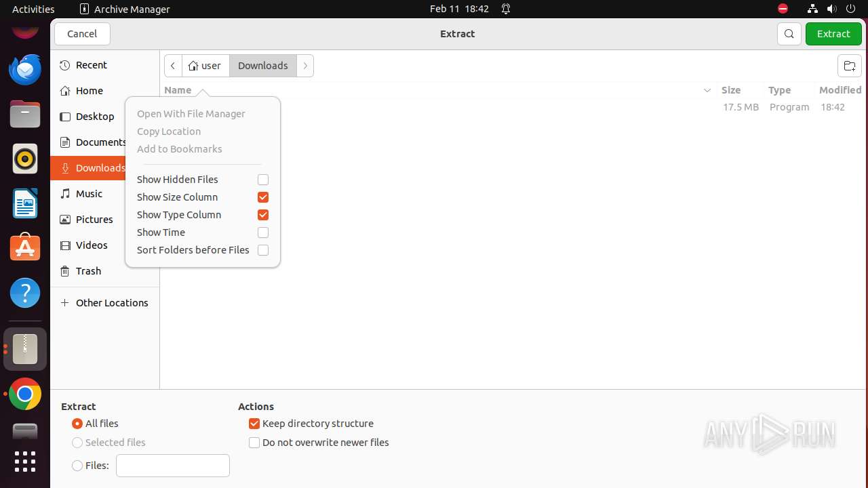The height and width of the screenshot is (488, 868).
Task: Enable Do not overwrite newer files
Action: [254, 443]
